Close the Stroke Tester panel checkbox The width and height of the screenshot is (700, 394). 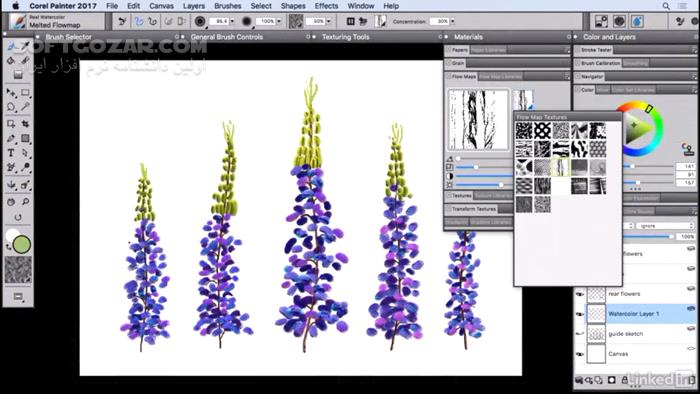click(578, 50)
